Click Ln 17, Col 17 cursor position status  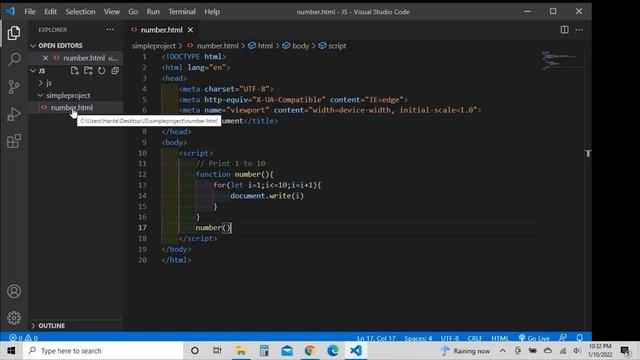[376, 338]
